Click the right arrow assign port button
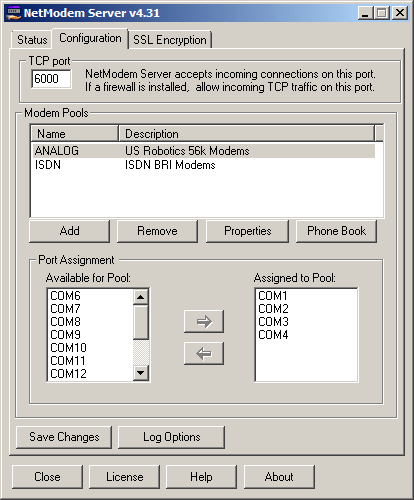The image size is (414, 500). 204,321
